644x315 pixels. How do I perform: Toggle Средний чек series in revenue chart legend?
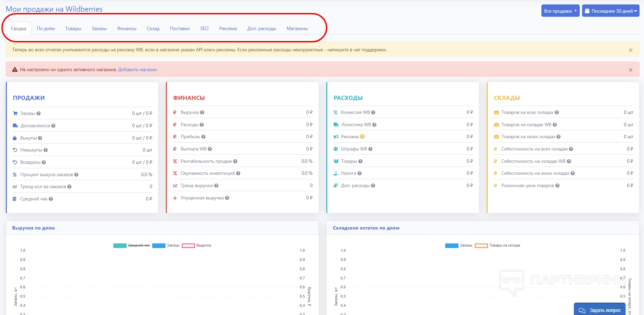(x=132, y=246)
